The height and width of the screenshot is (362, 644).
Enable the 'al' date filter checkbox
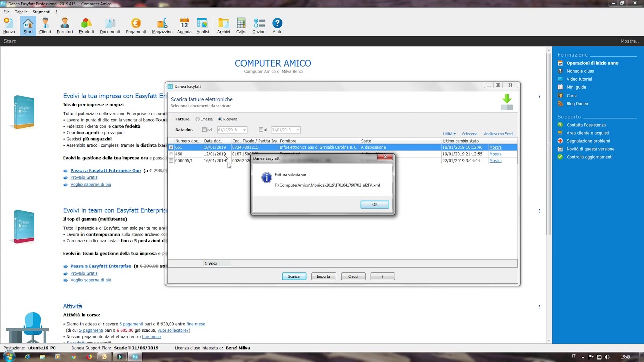[261, 130]
